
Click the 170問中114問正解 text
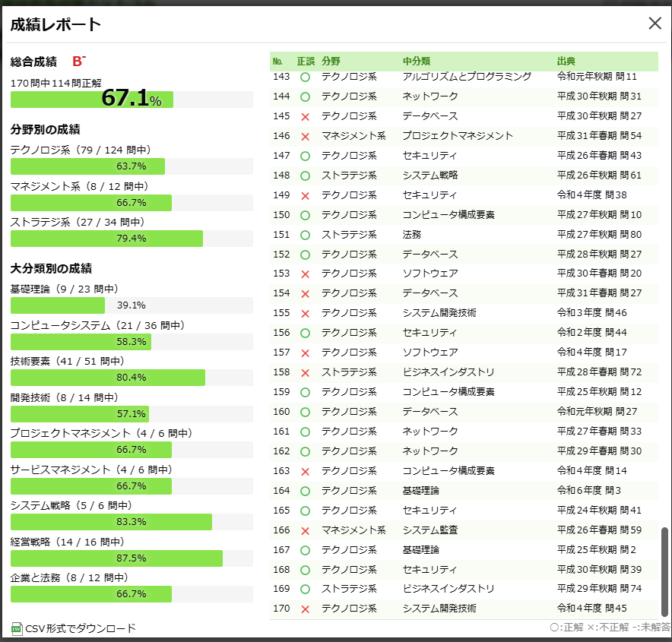click(55, 83)
